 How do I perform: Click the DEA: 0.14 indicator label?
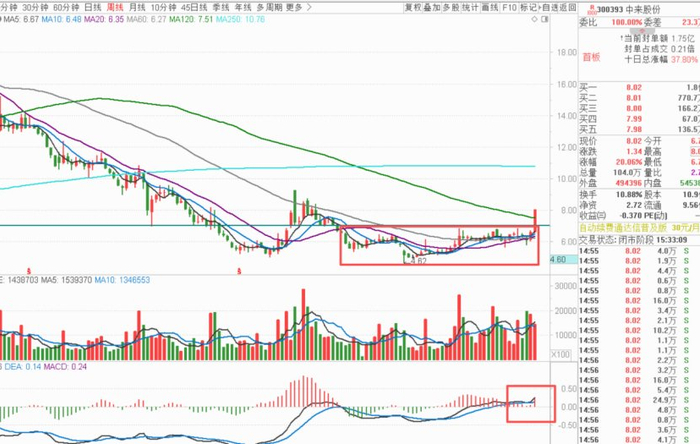tap(22, 366)
